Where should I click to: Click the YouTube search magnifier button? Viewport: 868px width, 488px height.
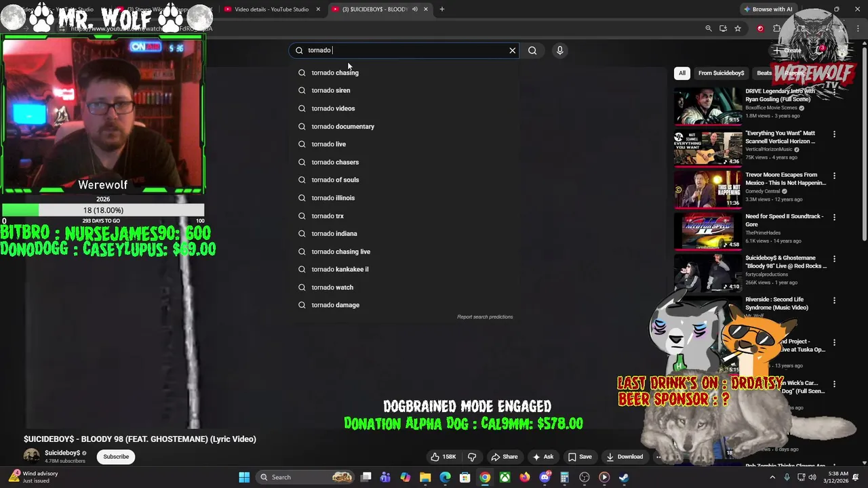tap(532, 50)
